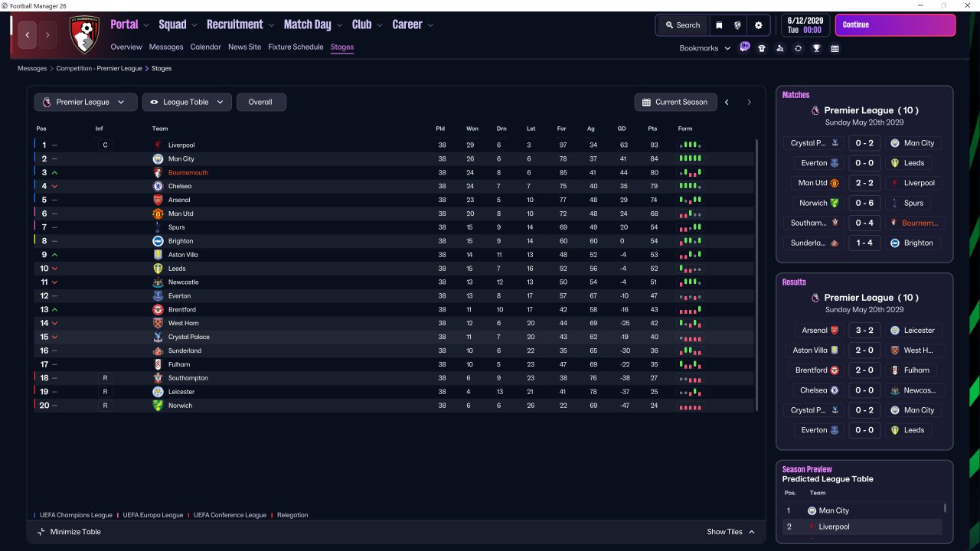Image resolution: width=980 pixels, height=551 pixels.
Task: Open the Premier League competition dropdown
Action: point(86,102)
